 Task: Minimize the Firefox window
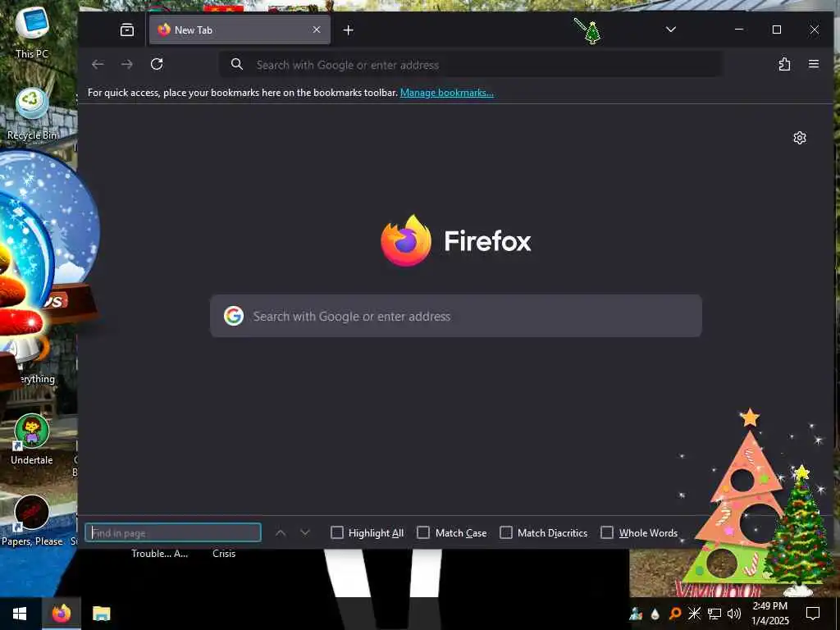tap(739, 30)
